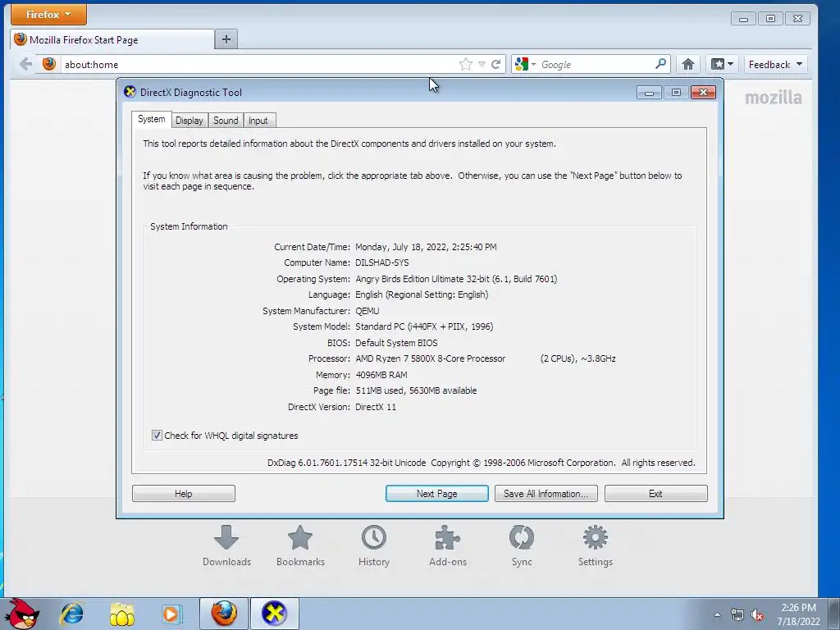840x630 pixels.
Task: Click the DirectX Diagnostic taskbar icon
Action: 274,614
